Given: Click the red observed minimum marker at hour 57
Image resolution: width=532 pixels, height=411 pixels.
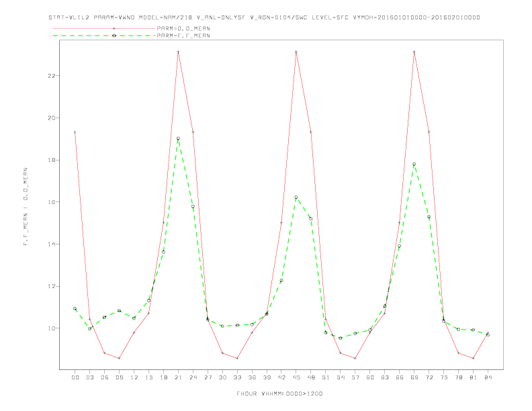Looking at the screenshot, I should (355, 358).
